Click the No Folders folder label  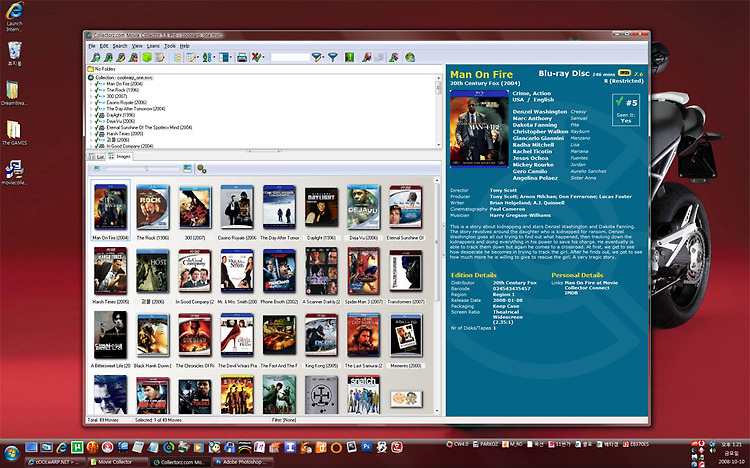pos(105,69)
